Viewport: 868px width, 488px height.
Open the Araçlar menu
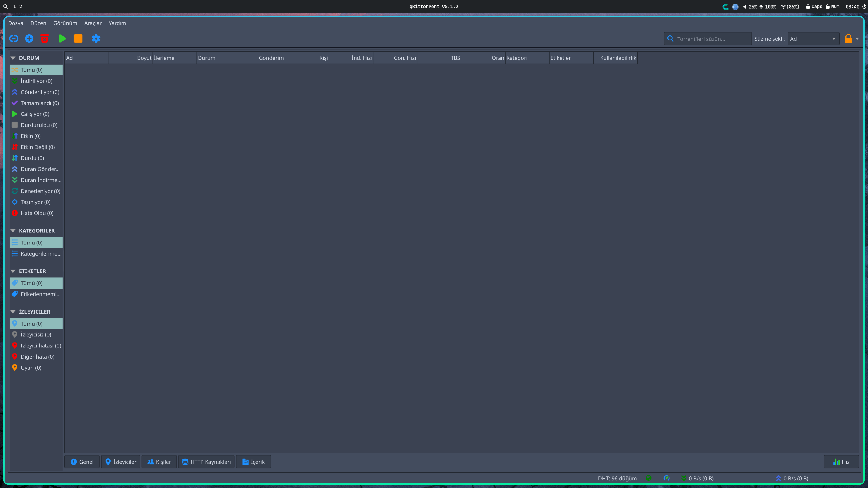pos(93,23)
